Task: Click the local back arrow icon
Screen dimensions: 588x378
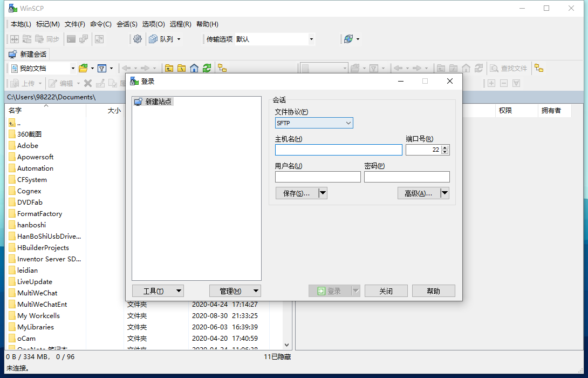Action: click(126, 69)
